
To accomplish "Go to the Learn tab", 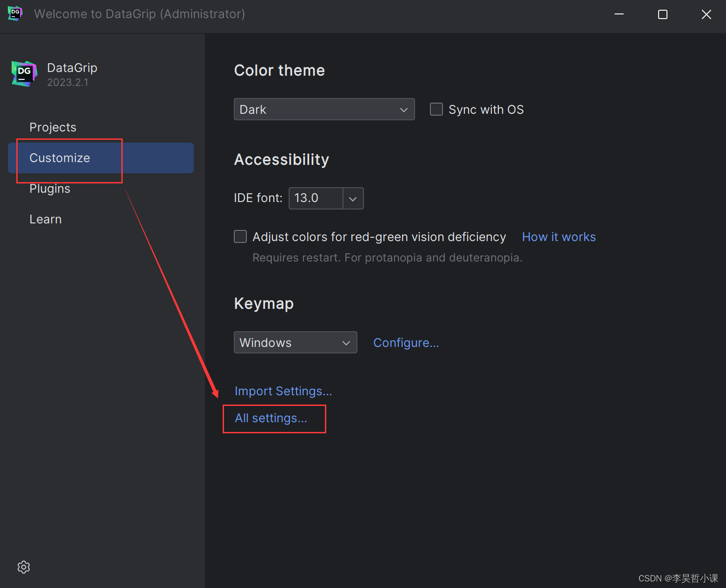I will coord(101,219).
